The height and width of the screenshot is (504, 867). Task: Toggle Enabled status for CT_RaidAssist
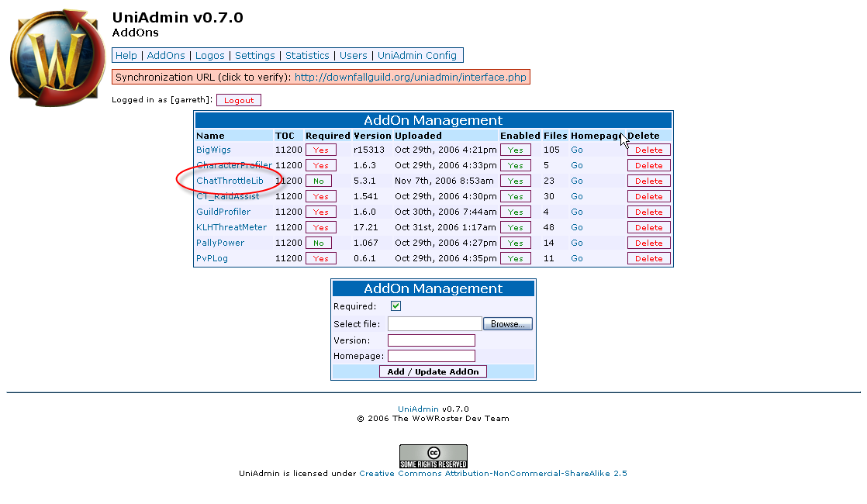[516, 196]
